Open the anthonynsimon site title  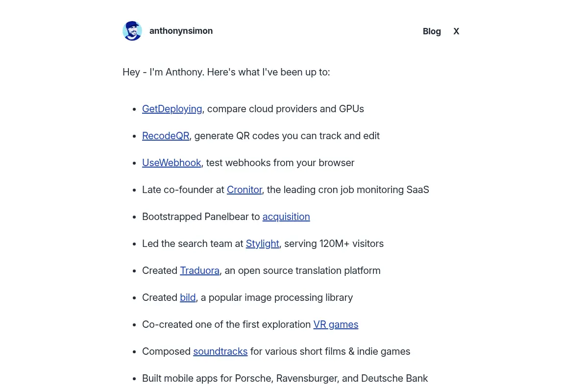coord(181,31)
